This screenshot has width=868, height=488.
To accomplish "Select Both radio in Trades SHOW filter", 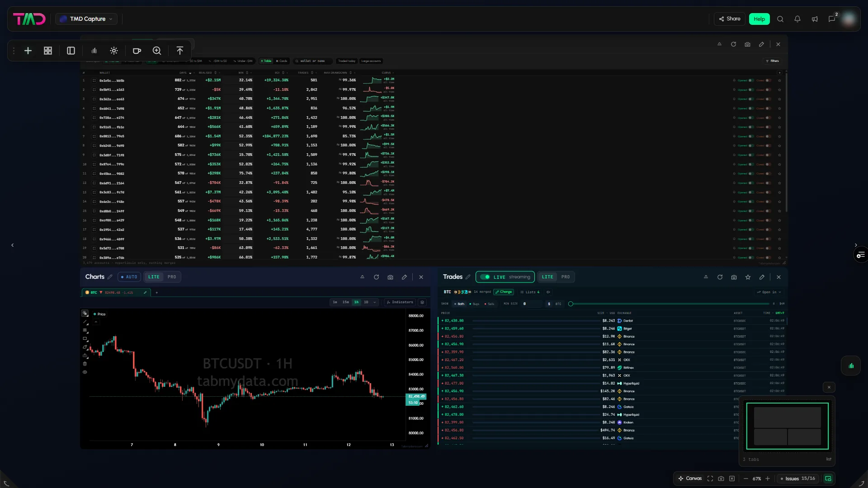I will click(459, 304).
